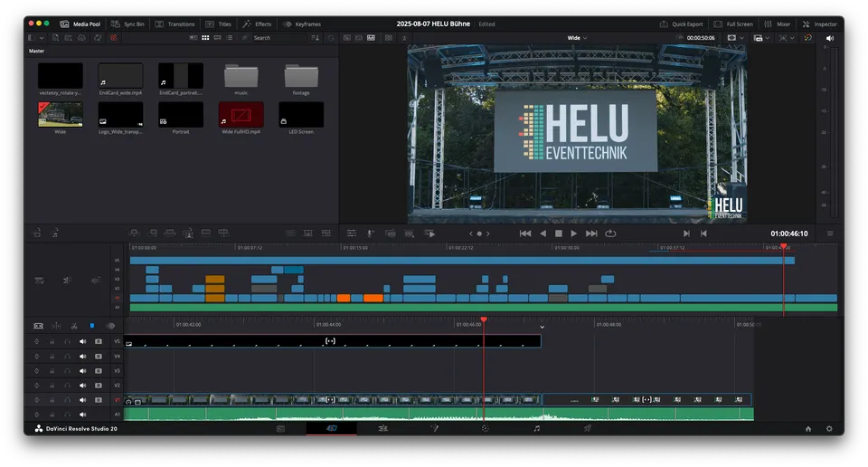This screenshot has width=868, height=467.
Task: Click the bypass color grades icon
Action: (x=807, y=38)
